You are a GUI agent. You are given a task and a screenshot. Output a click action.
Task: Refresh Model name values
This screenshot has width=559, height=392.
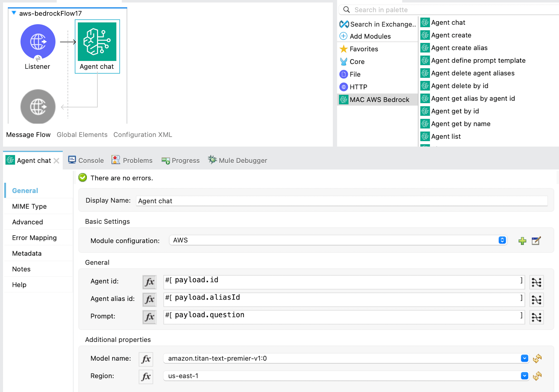(x=537, y=358)
